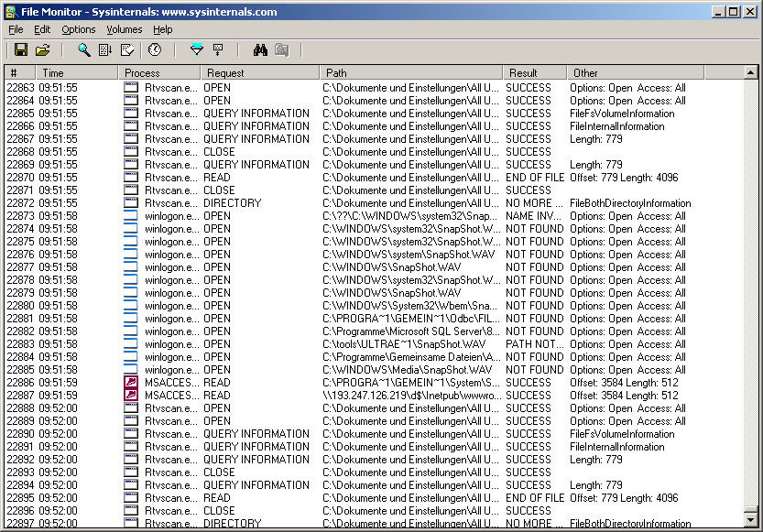Click the Other column header

click(x=636, y=73)
